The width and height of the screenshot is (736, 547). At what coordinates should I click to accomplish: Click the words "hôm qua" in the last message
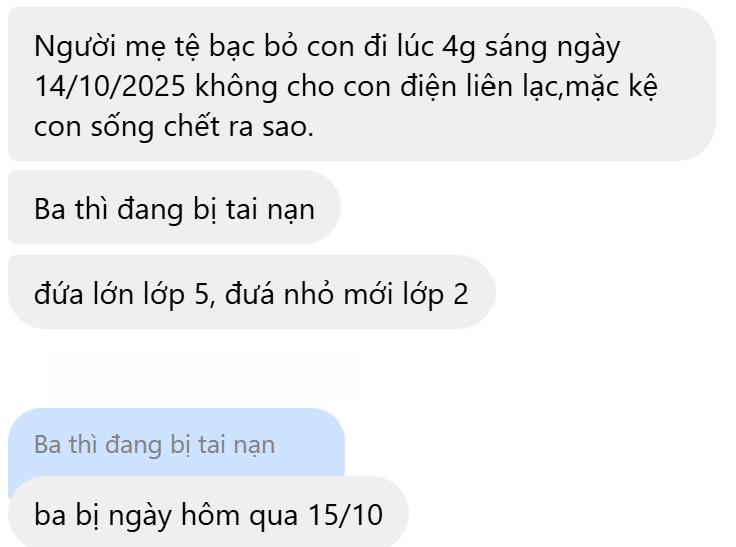pos(239,515)
